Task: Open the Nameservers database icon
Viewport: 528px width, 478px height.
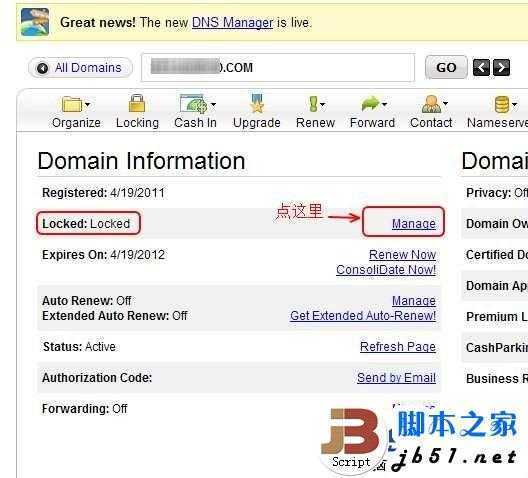Action: pyautogui.click(x=502, y=104)
